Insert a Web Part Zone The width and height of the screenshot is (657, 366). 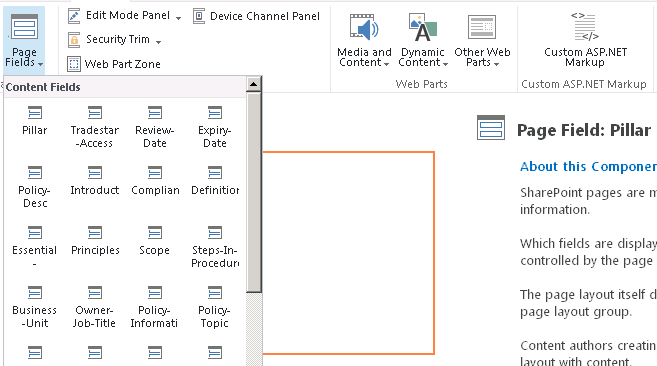pyautogui.click(x=114, y=64)
